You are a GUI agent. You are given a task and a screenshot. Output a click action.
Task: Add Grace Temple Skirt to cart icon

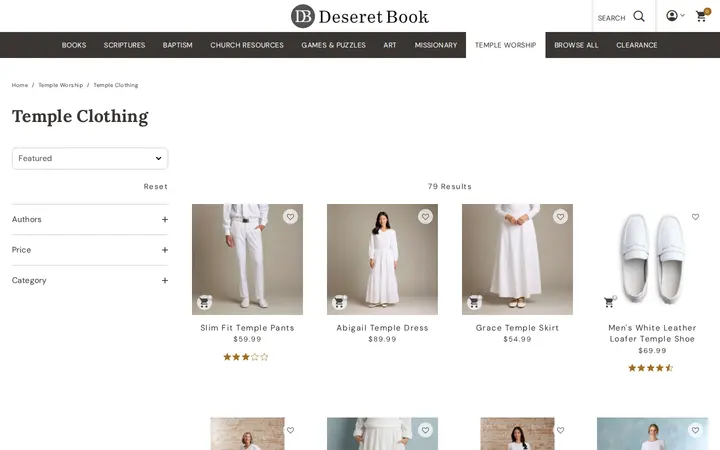pos(474,302)
